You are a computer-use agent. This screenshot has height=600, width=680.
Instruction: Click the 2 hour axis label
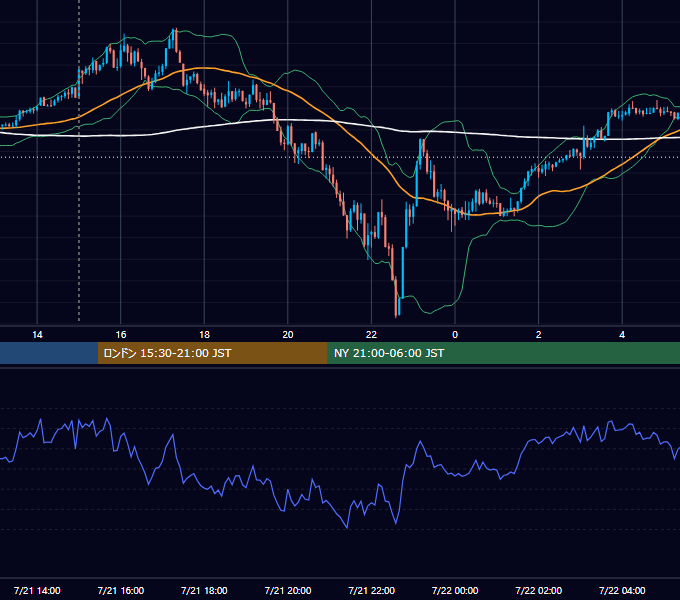(539, 335)
